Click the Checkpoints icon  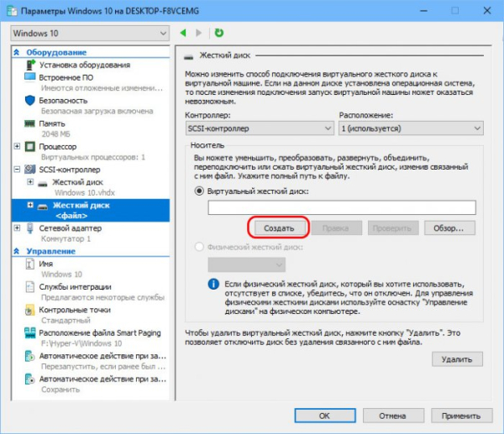30,310
